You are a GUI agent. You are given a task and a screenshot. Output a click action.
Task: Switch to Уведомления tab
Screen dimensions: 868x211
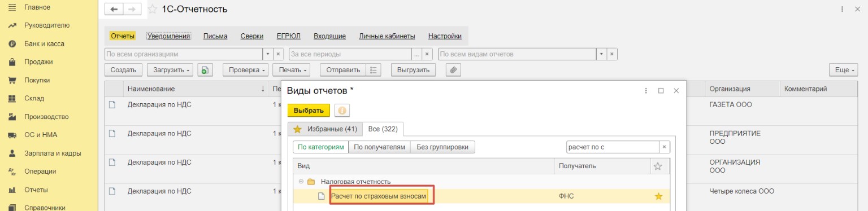(169, 36)
